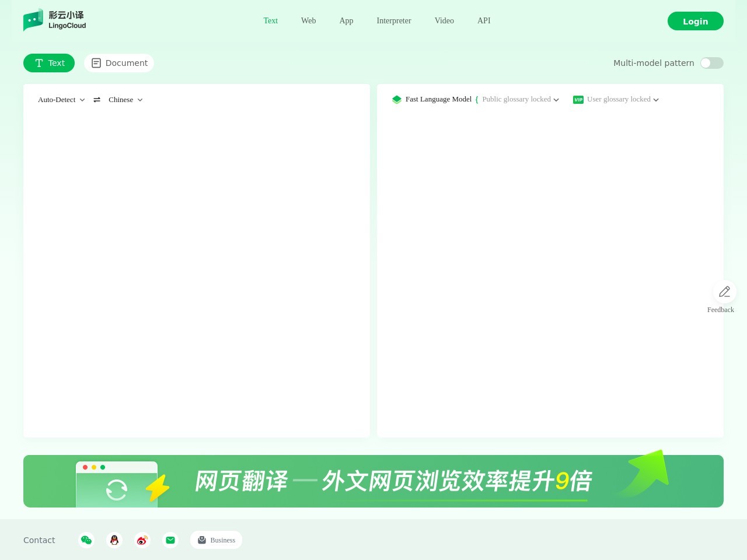Click the Feedback pencil icon
The height and width of the screenshot is (560, 747).
(x=724, y=292)
